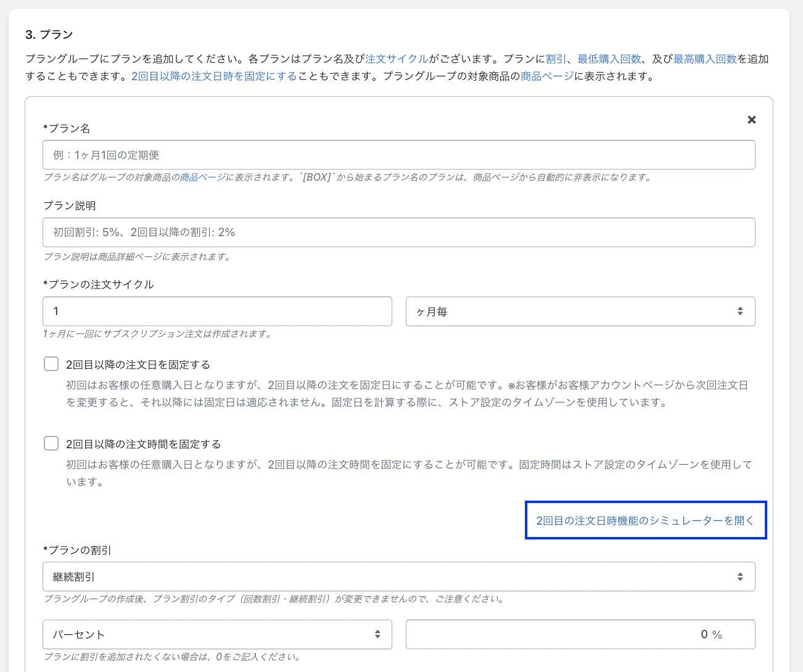803x672 pixels.
Task: Open the 注文サイクル link in the description
Action: coord(397,59)
